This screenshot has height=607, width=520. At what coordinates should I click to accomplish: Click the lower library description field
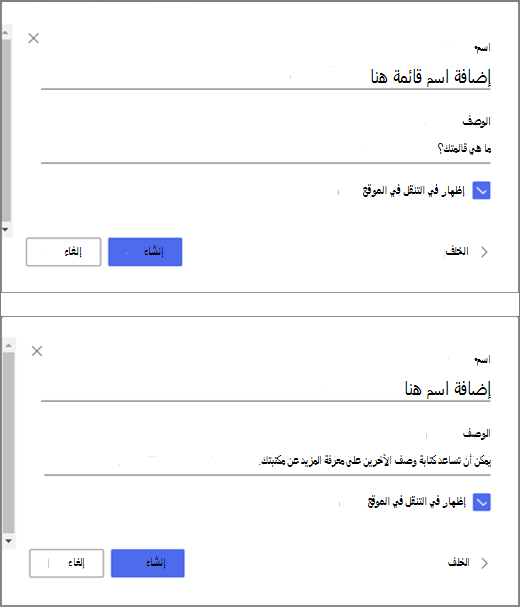[x=267, y=461]
